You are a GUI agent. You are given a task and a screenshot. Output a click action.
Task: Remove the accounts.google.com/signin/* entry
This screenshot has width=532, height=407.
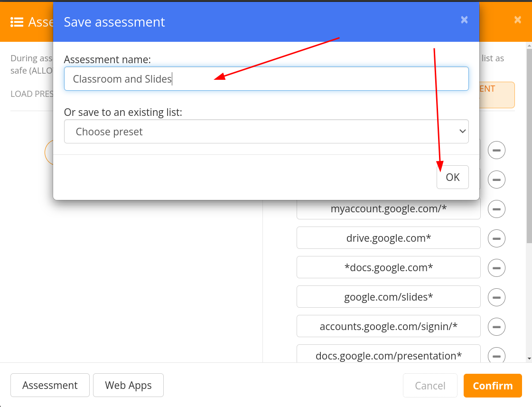point(496,327)
